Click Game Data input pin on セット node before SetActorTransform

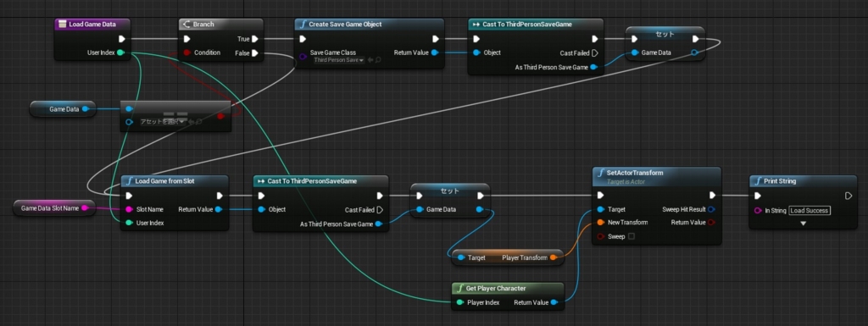[x=420, y=209]
